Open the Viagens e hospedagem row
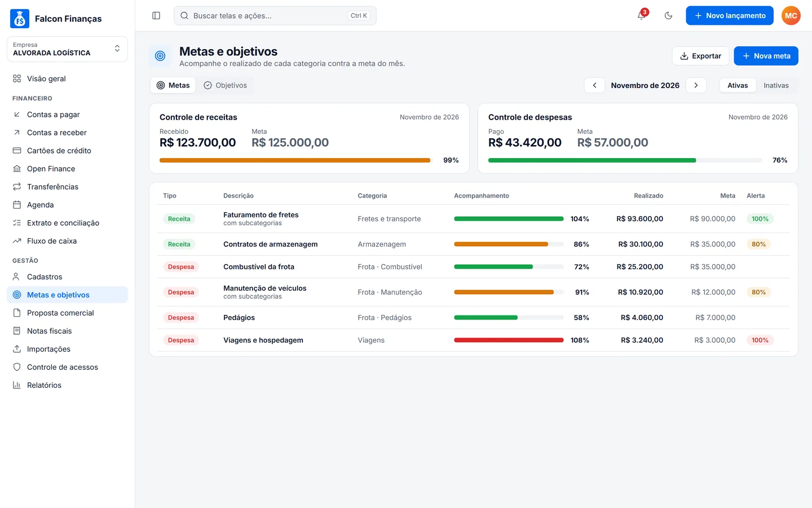Image resolution: width=812 pixels, height=508 pixels. click(x=474, y=340)
